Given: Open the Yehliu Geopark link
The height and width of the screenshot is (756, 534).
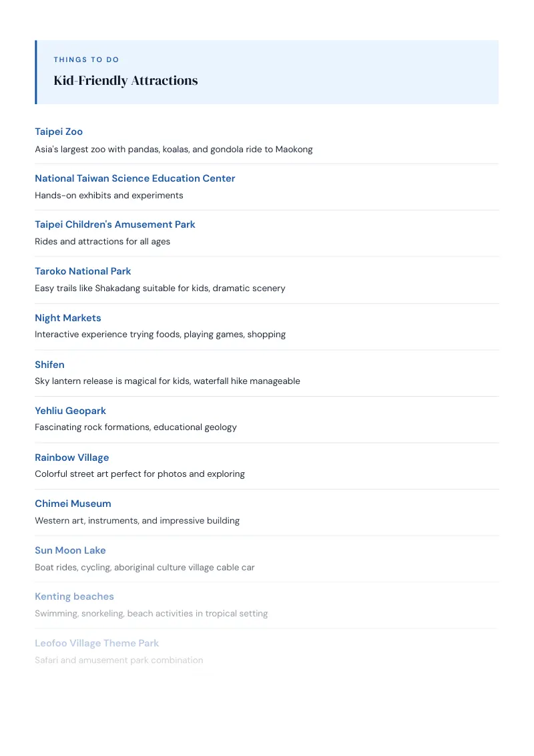Looking at the screenshot, I should coord(70,411).
